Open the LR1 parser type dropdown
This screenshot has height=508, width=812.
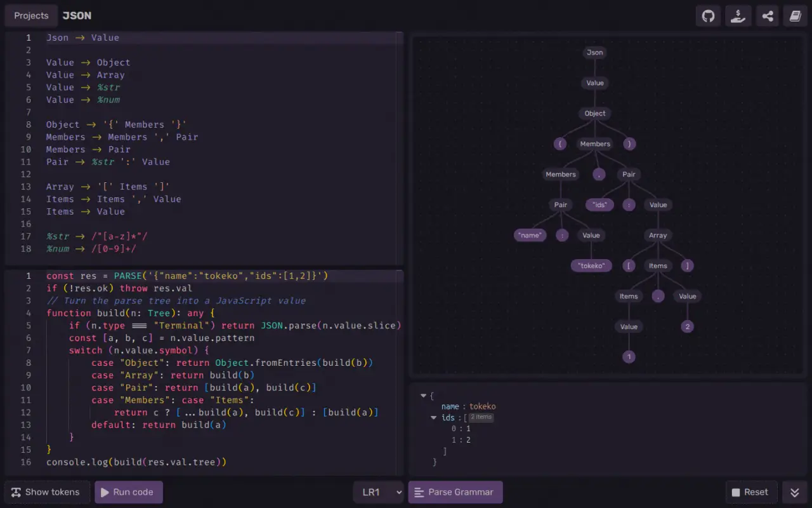point(379,492)
